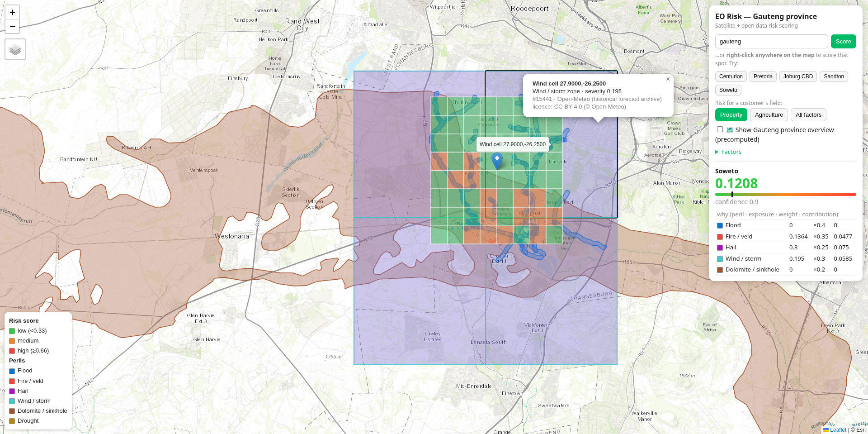The height and width of the screenshot is (434, 868).
Task: Click the search location input field
Action: 771,41
